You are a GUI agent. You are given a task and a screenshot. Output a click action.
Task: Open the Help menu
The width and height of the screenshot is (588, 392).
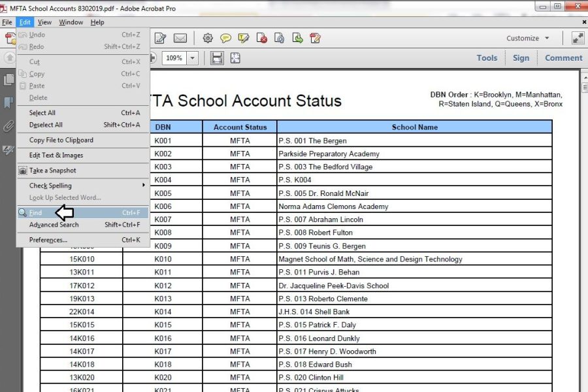pos(97,22)
